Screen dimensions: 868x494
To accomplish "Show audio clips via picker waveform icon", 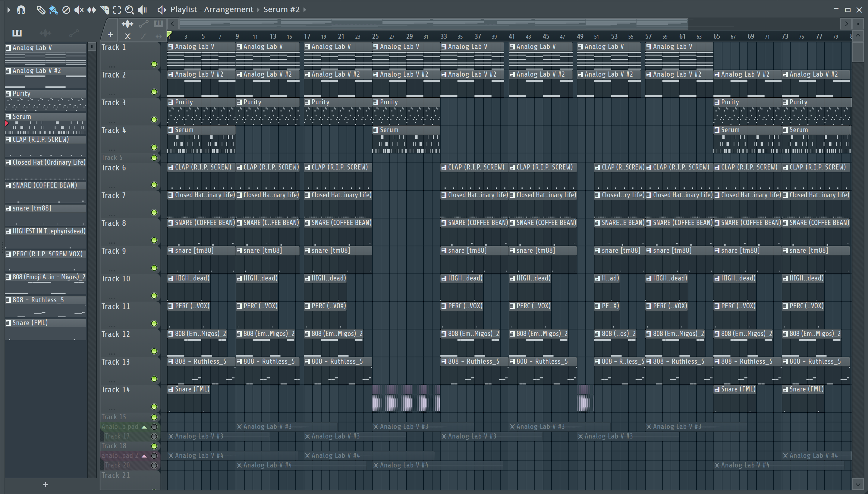I will [45, 33].
